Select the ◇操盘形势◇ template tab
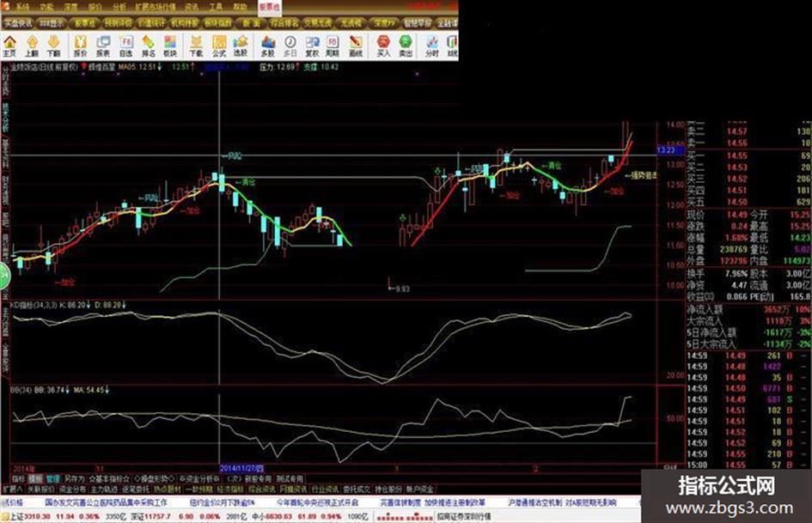This screenshot has height=523, width=812. point(155,479)
